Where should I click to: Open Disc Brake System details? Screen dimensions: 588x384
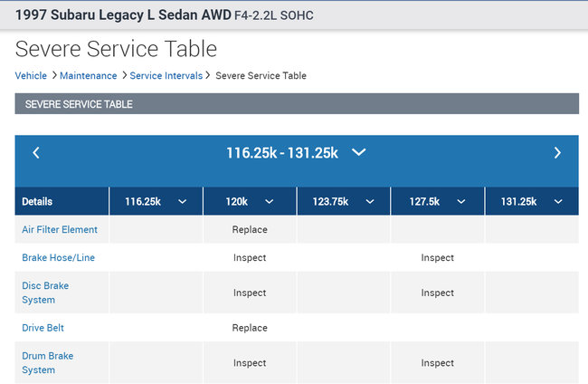click(x=45, y=293)
